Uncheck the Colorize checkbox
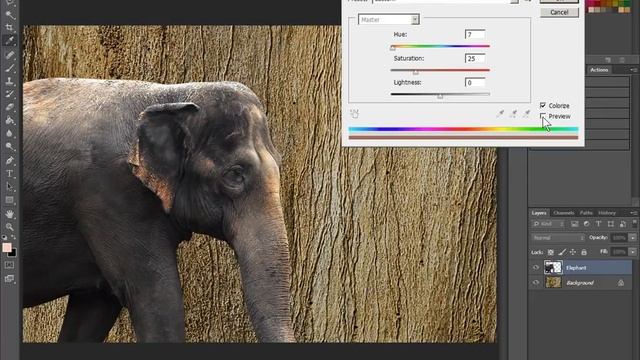This screenshot has width=640, height=360. (543, 105)
